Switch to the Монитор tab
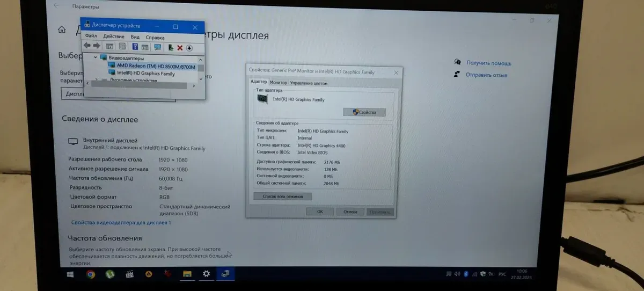Image resolution: width=644 pixels, height=291 pixels. 278,83
